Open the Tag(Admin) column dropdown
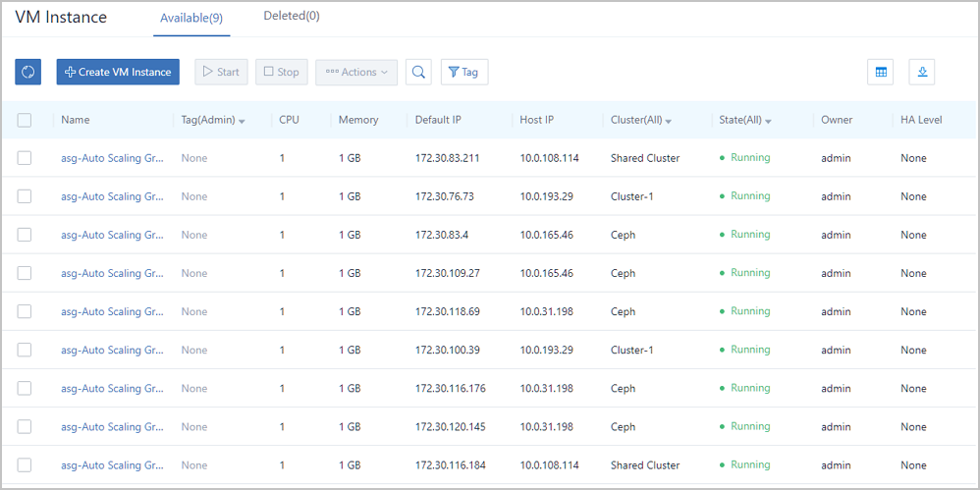Image resolution: width=980 pixels, height=490 pixels. (x=212, y=120)
